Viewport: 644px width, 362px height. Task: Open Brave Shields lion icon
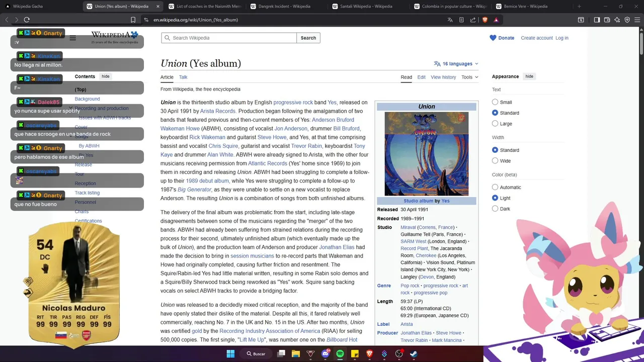point(485,20)
